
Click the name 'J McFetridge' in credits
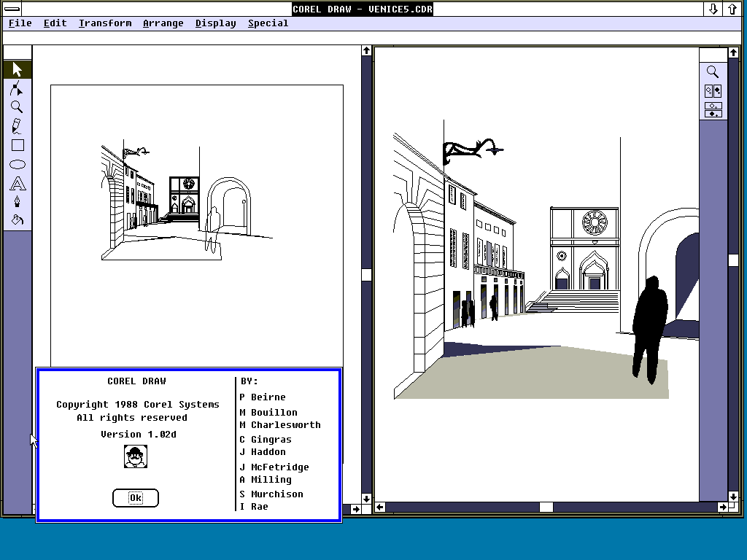point(274,467)
